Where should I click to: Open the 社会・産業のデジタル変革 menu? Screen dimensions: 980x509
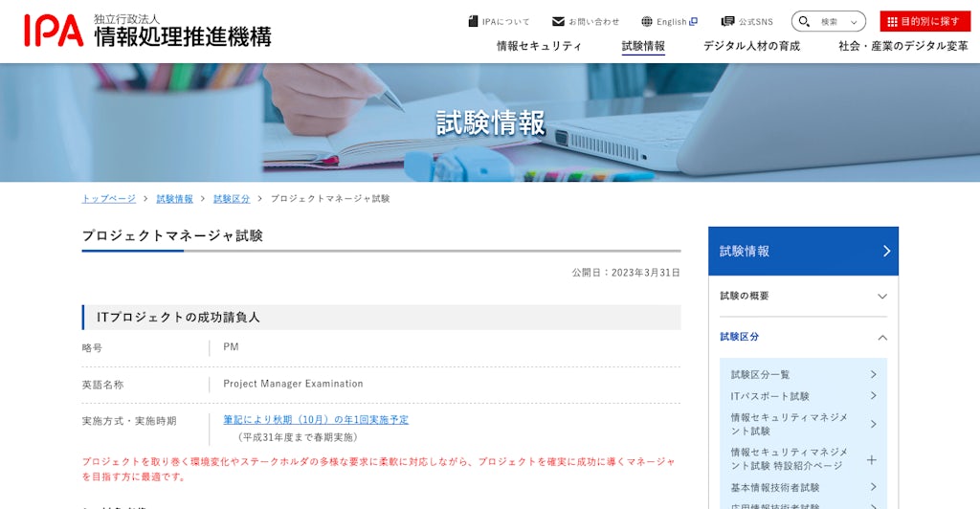pyautogui.click(x=902, y=46)
